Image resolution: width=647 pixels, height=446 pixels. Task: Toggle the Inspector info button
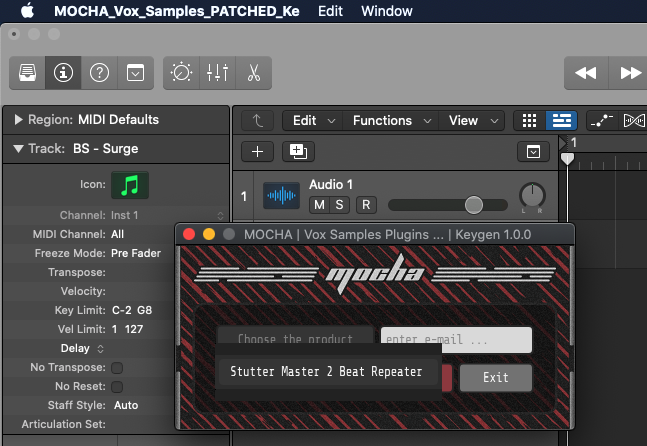click(x=63, y=73)
